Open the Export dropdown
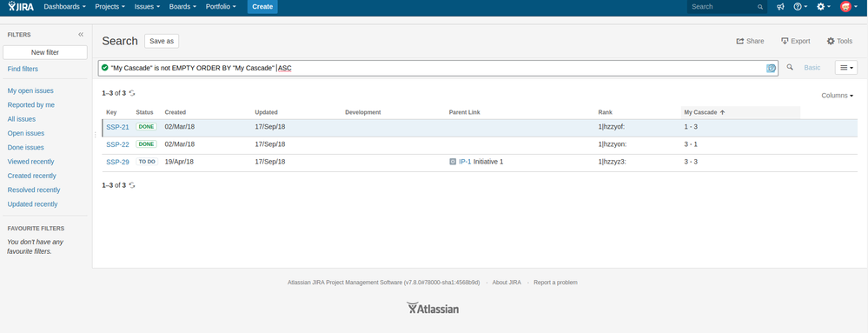 point(796,41)
